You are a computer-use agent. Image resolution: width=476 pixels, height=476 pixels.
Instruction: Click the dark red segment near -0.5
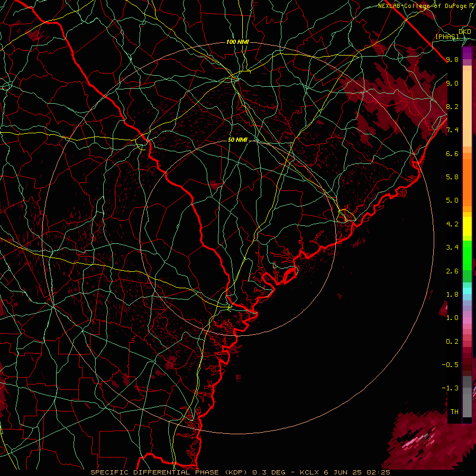point(467,364)
